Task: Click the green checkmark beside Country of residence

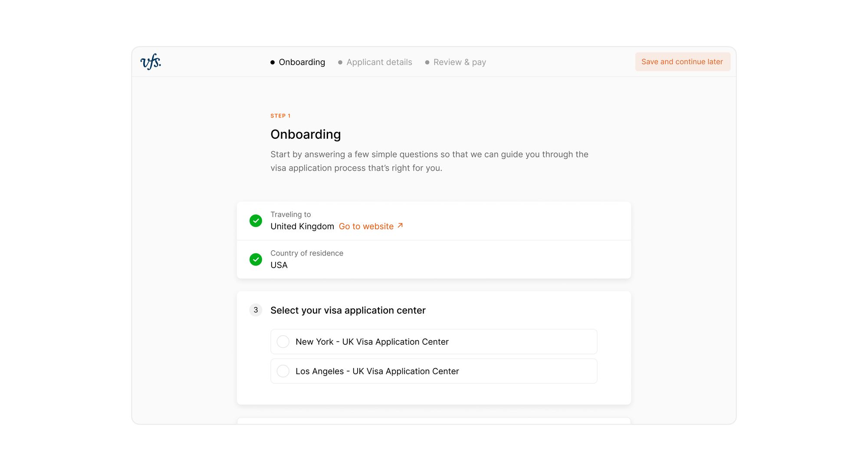Action: [256, 259]
